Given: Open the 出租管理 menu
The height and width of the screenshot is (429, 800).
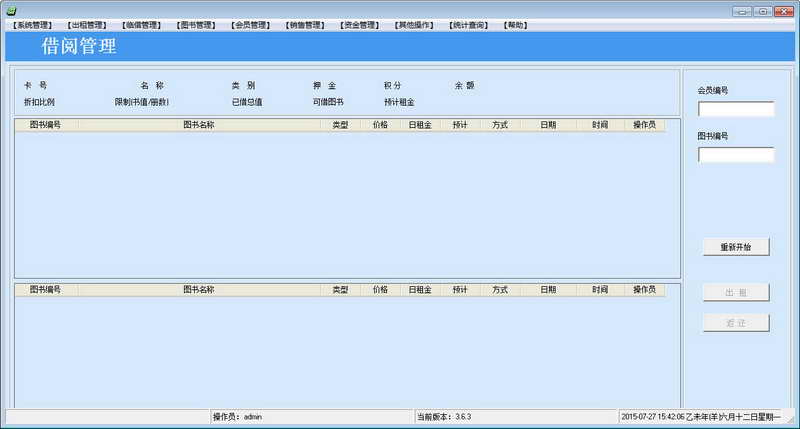Looking at the screenshot, I should click(87, 25).
